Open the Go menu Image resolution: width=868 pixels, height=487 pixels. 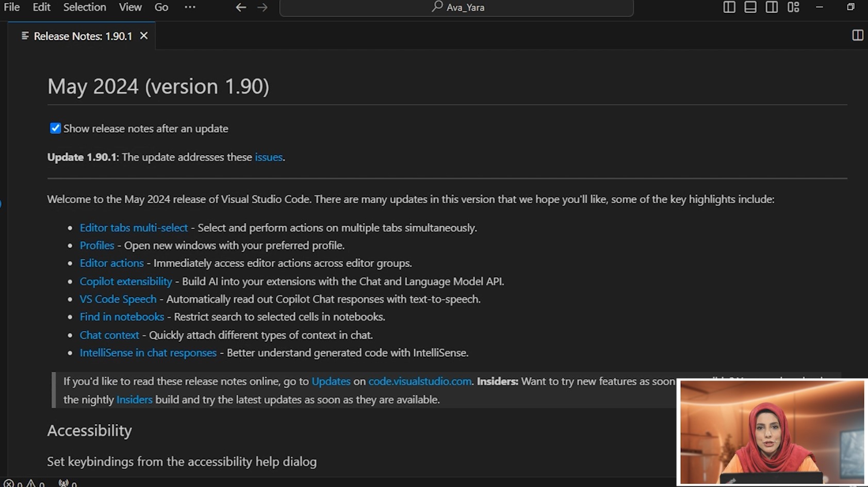tap(161, 7)
